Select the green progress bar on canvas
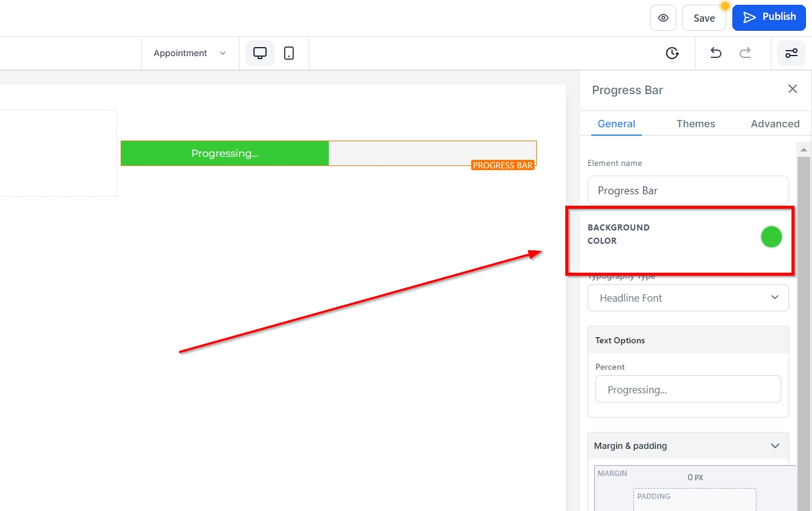 point(224,153)
